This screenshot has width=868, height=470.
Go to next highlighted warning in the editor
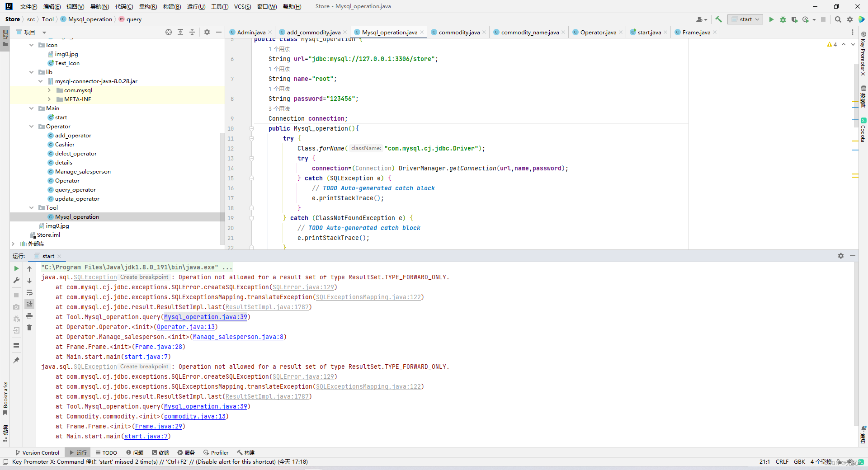[x=853, y=44]
